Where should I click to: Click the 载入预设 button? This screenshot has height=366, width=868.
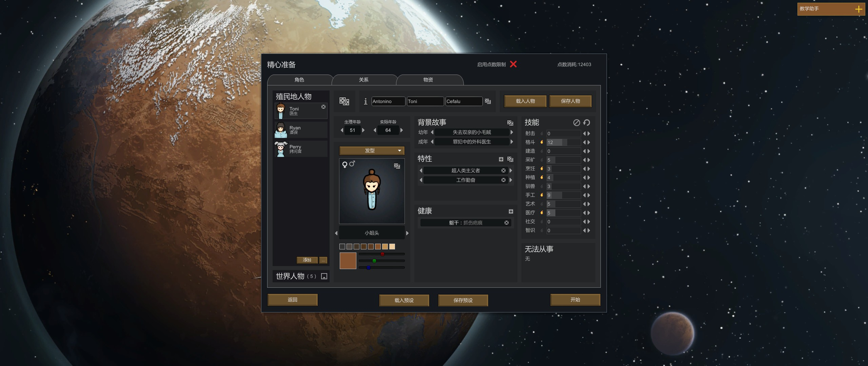tap(404, 300)
